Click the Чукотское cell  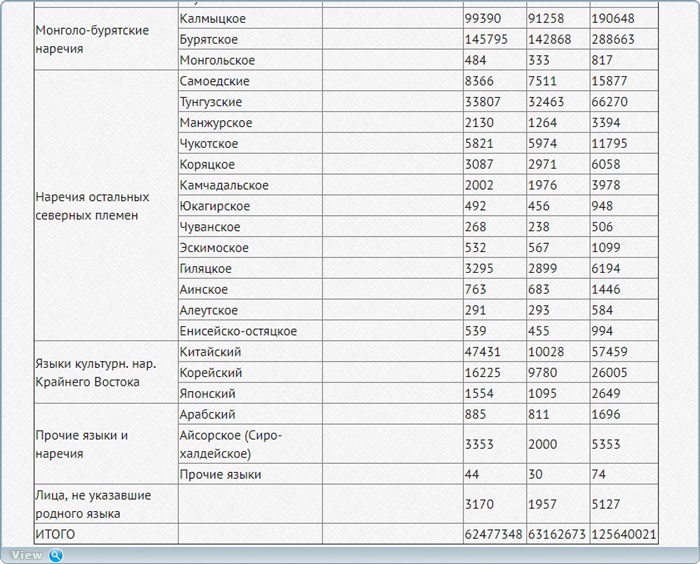250,143
